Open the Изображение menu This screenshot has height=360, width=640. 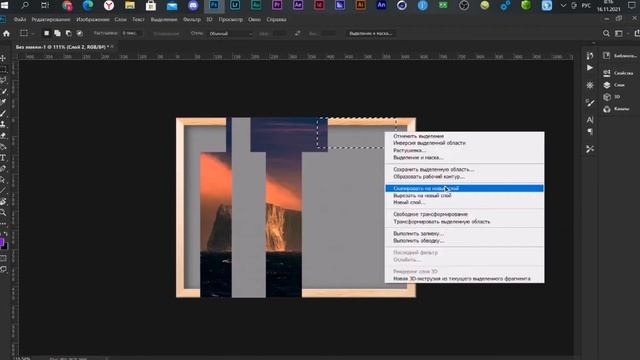(x=93, y=19)
